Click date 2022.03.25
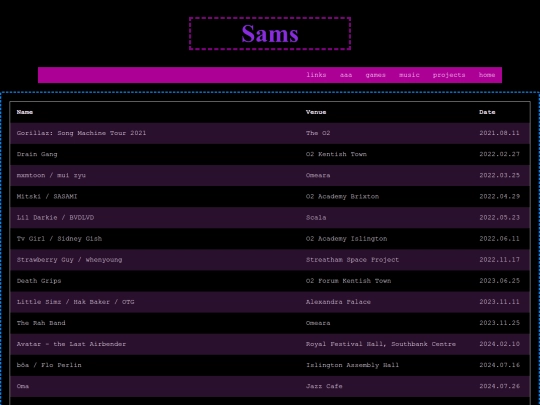This screenshot has width=540, height=405. (499, 175)
